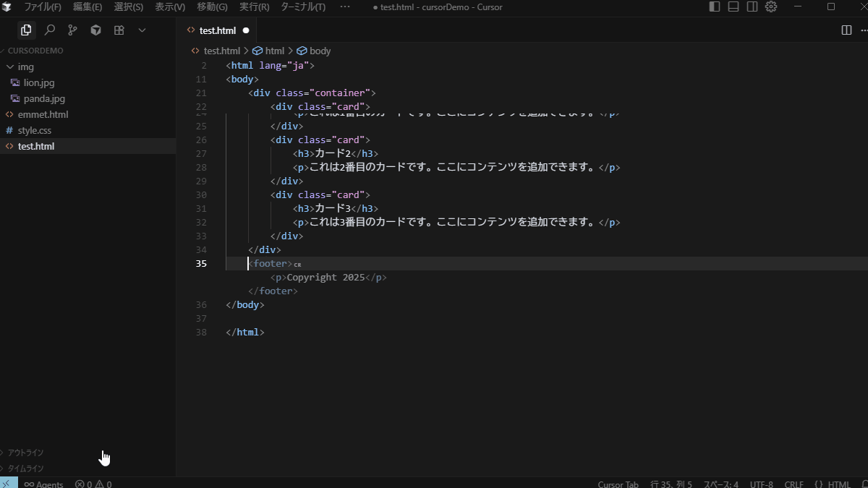The image size is (868, 488).
Task: Change the CRLF line ending
Action: 793,484
